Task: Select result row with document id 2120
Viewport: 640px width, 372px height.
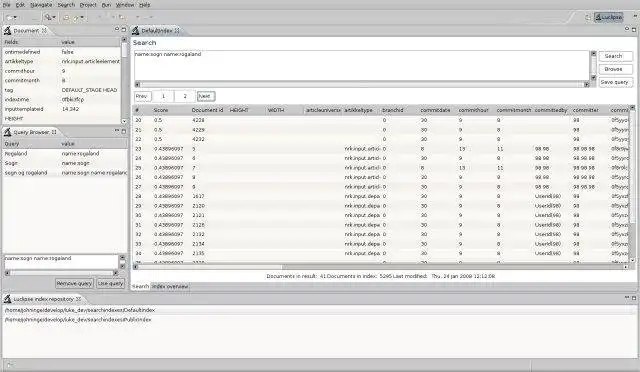Action: 381,206
